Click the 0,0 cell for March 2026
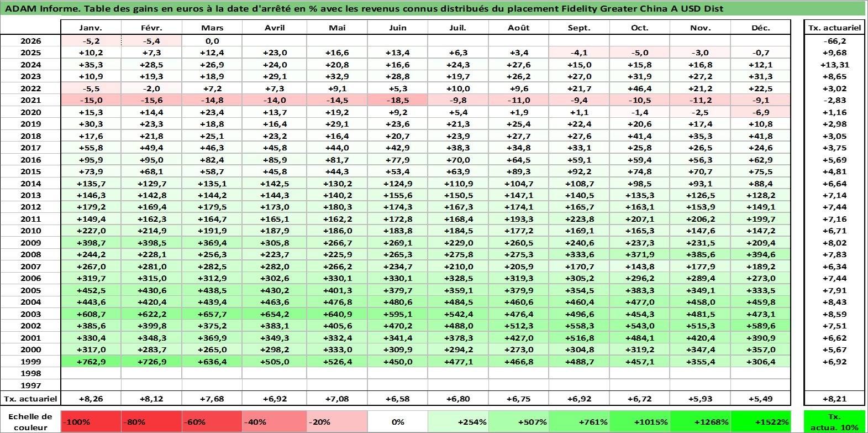Viewport: 868px width, 433px height. coord(212,41)
